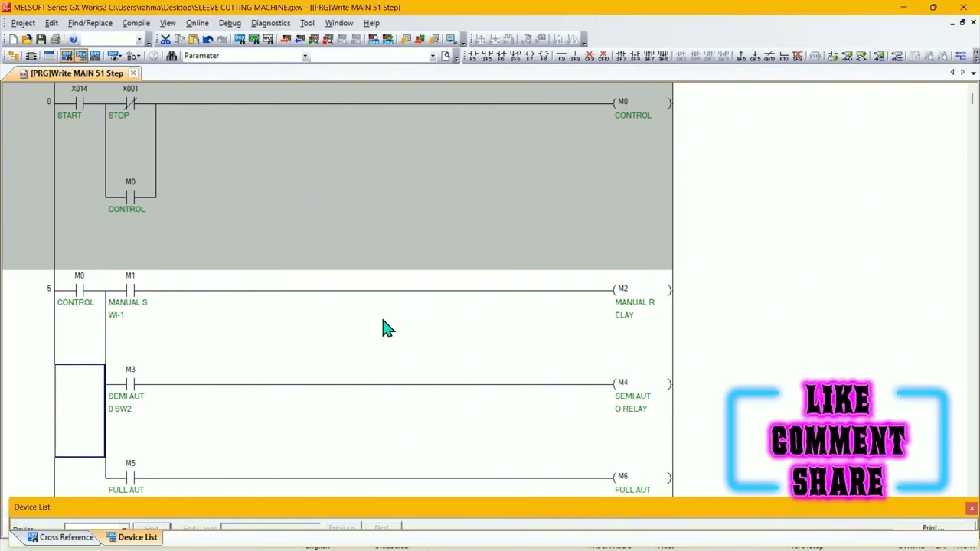980x551 pixels.
Task: Toggle the first highlighted Dev display button
Action: coord(67,56)
